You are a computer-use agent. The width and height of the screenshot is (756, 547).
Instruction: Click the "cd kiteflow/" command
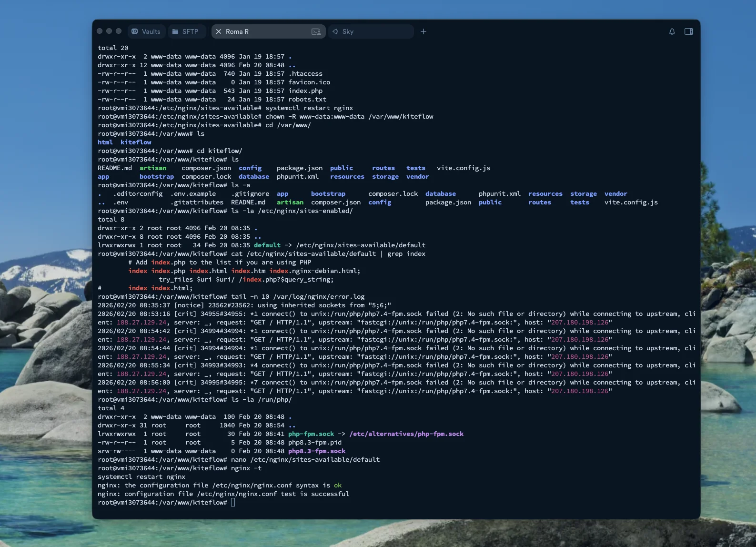point(220,151)
